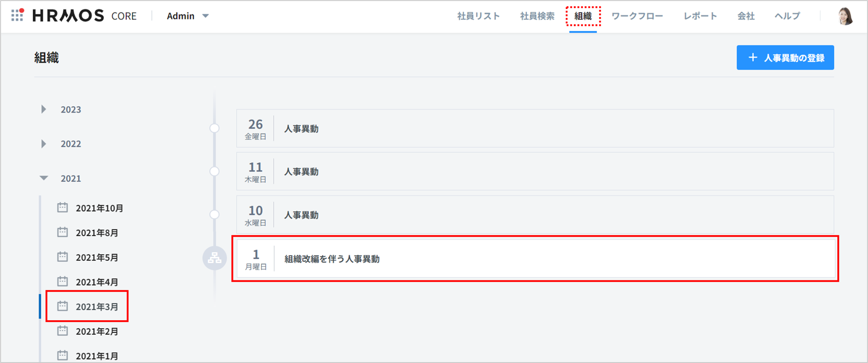Open the app launcher grid icon
Image resolution: width=868 pixels, height=363 pixels.
17,16
